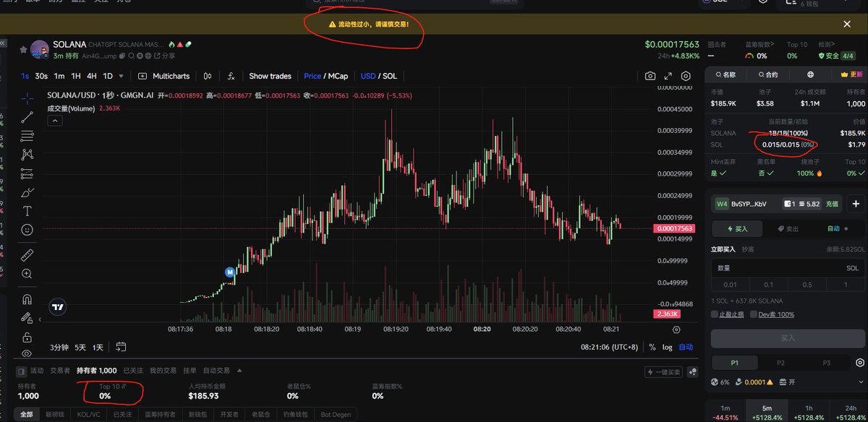Click the 分享 share link

tap(164, 56)
